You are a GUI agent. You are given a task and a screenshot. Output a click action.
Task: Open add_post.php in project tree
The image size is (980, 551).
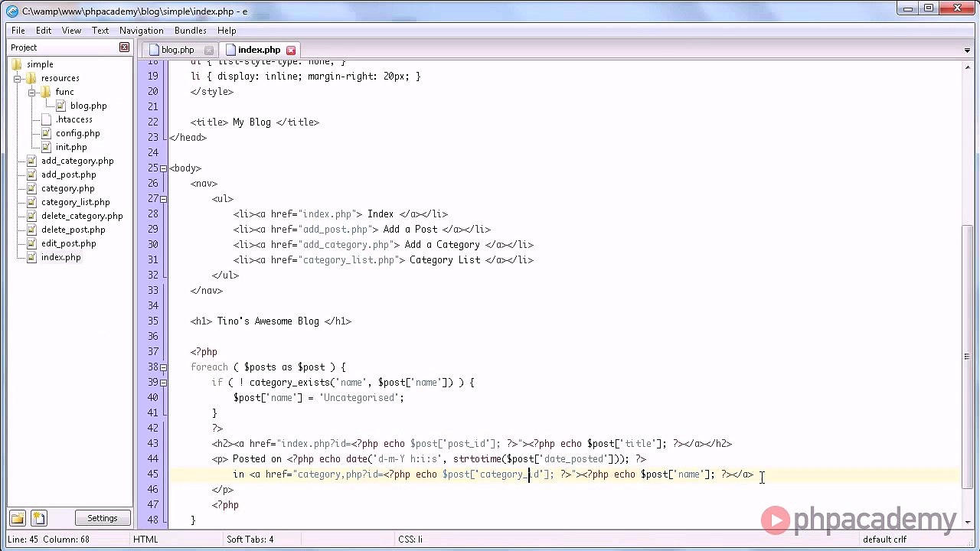coord(68,174)
